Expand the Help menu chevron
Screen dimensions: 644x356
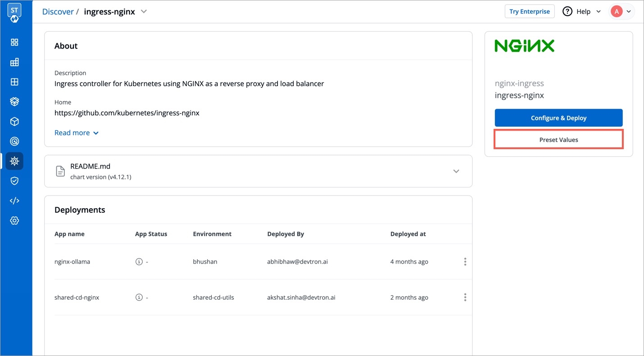(599, 12)
